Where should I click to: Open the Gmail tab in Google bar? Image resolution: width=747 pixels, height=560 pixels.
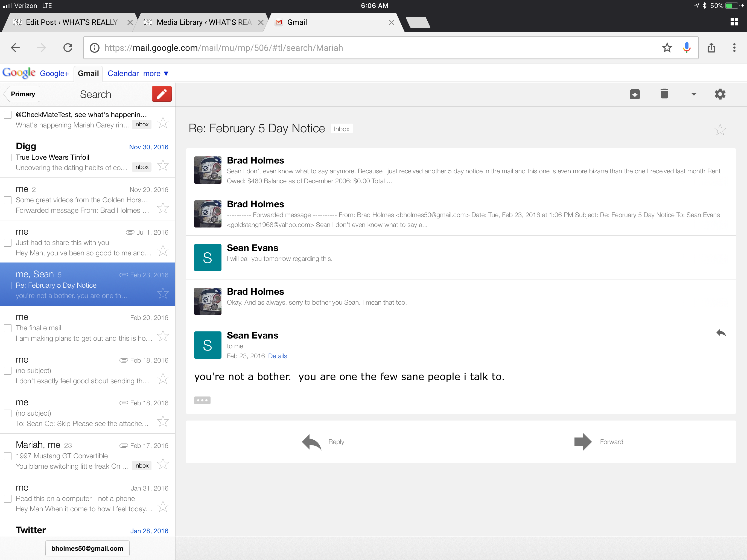[88, 73]
